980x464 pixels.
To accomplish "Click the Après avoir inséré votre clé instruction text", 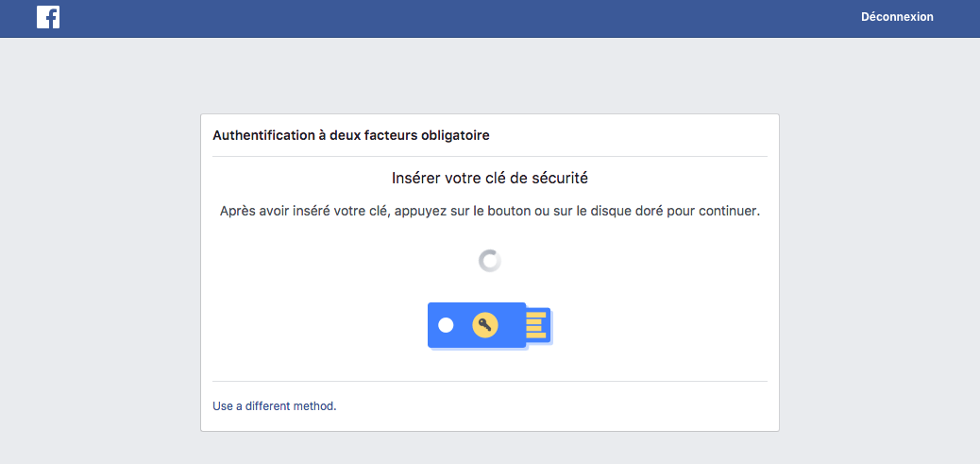I will (490, 212).
